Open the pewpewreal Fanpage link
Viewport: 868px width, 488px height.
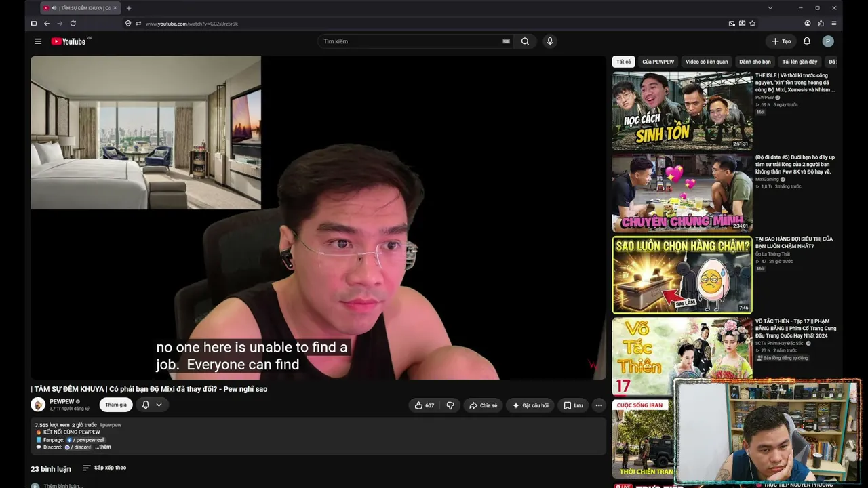85,440
